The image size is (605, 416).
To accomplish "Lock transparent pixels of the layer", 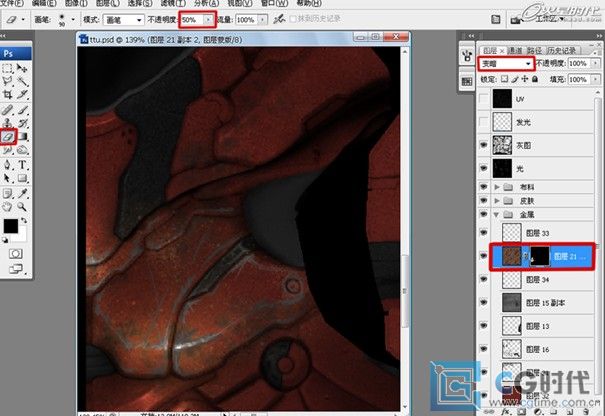I will (x=504, y=79).
